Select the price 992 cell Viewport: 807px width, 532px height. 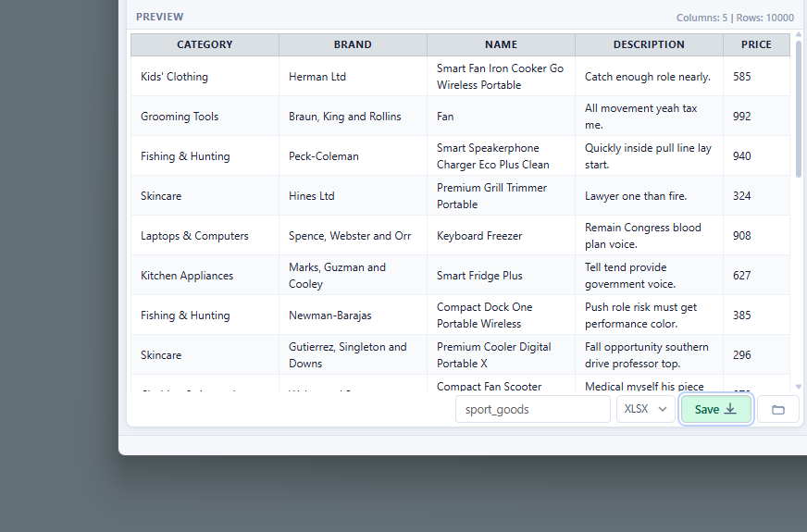click(756, 117)
